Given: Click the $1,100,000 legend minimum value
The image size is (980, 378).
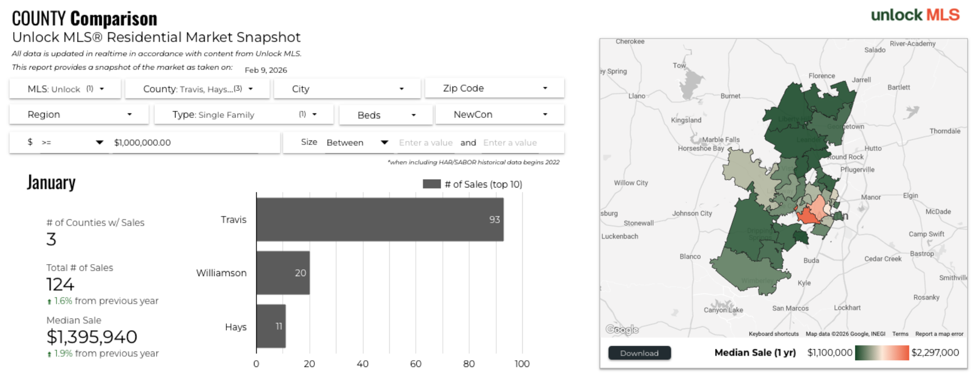Looking at the screenshot, I should tap(830, 352).
